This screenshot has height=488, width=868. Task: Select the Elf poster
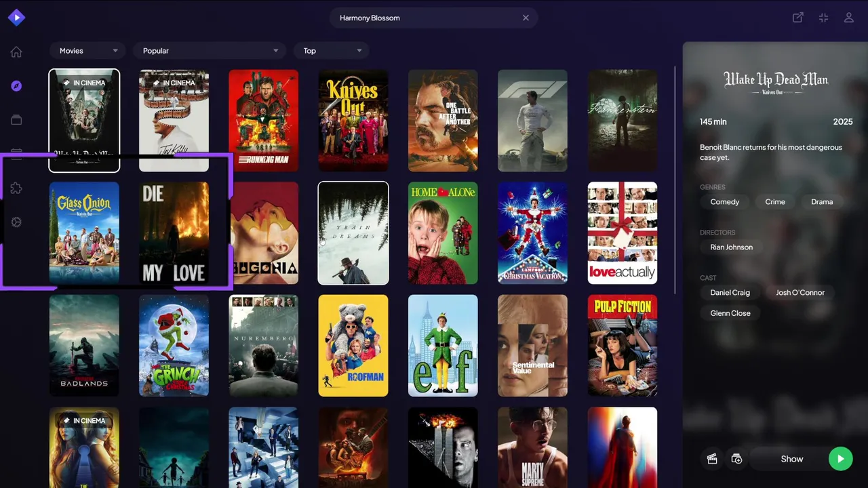tap(443, 346)
